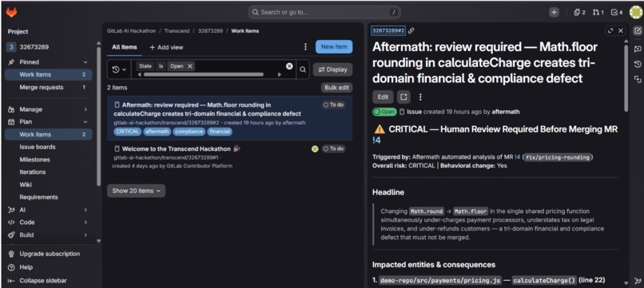Click the Display button
Screen dimensions: 644x288
click(332, 69)
